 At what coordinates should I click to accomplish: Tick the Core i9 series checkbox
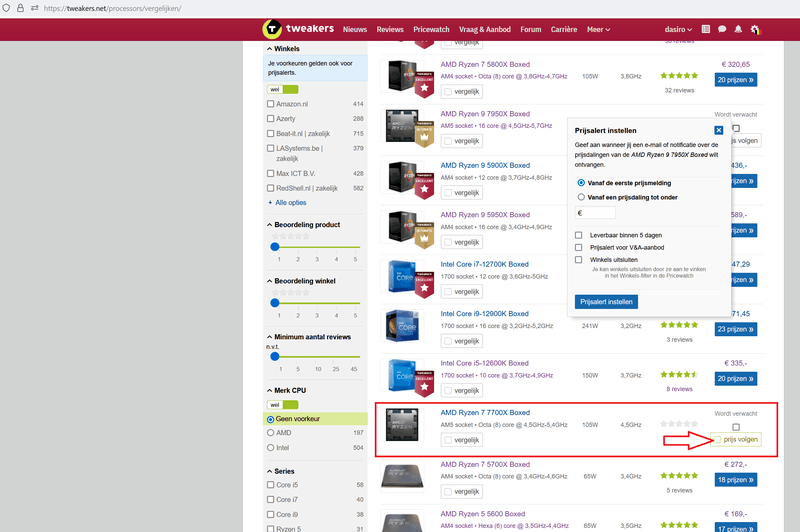[270, 514]
